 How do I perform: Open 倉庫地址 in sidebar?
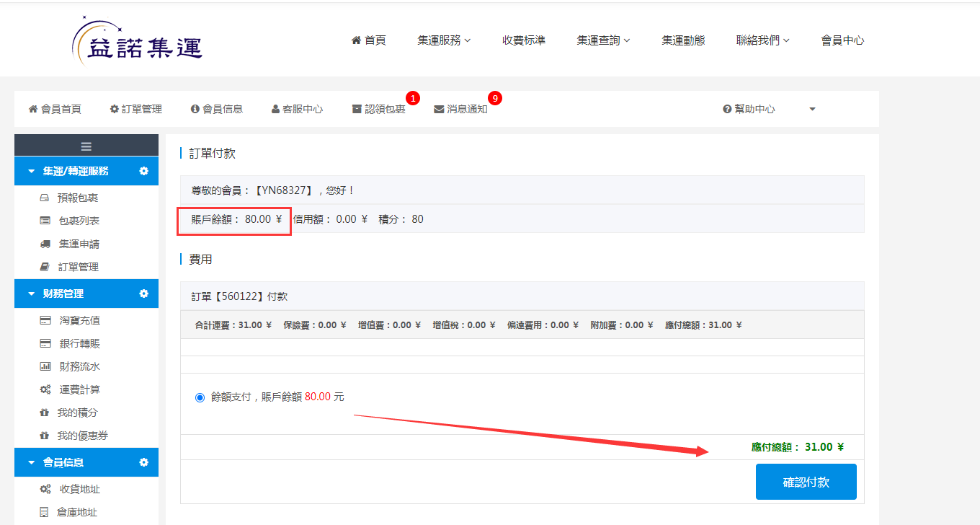[77, 512]
